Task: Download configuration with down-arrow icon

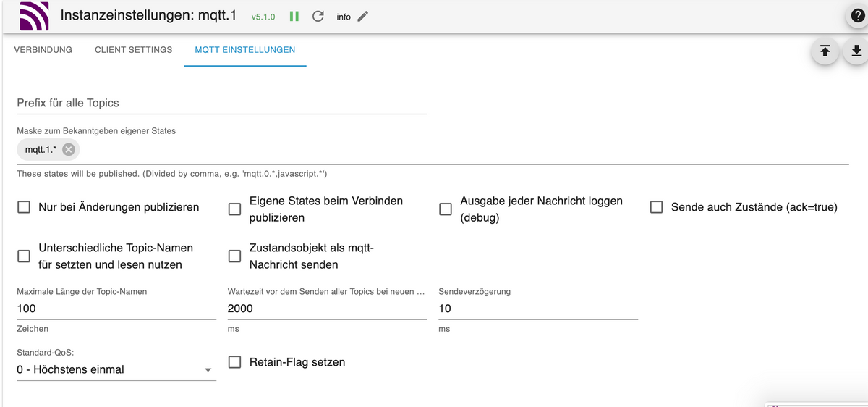Action: tap(856, 51)
